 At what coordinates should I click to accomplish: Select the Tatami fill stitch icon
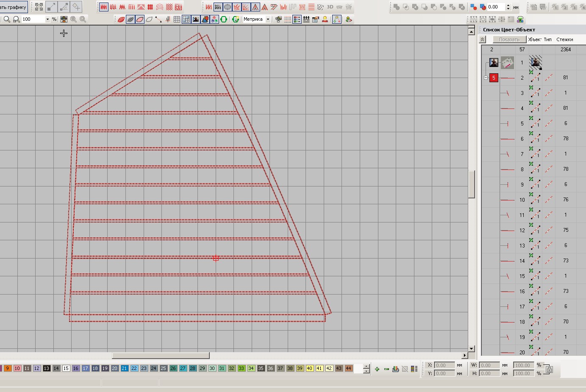[113, 7]
